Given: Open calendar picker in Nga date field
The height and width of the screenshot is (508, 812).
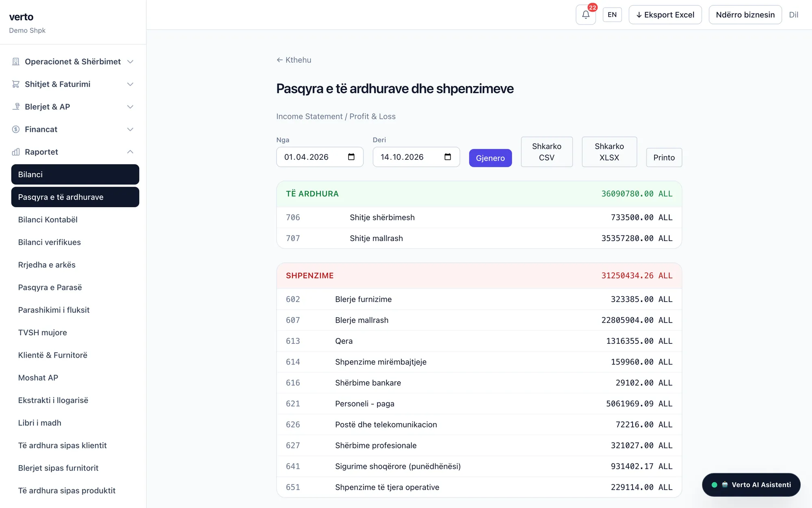Looking at the screenshot, I should click(351, 157).
